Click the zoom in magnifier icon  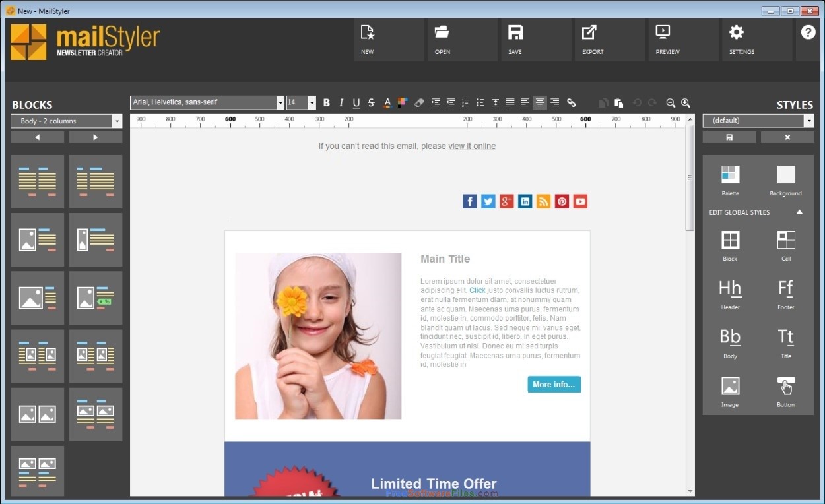[x=686, y=102]
